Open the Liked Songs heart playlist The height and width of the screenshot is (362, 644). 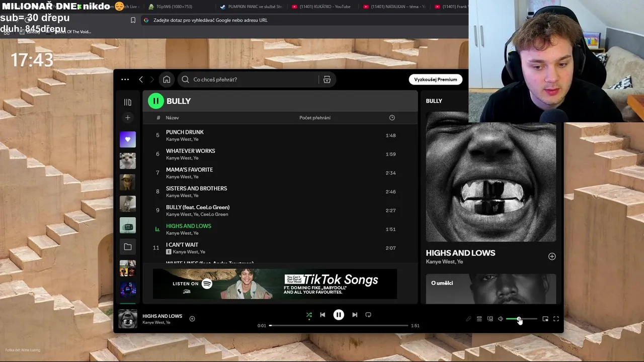(128, 139)
